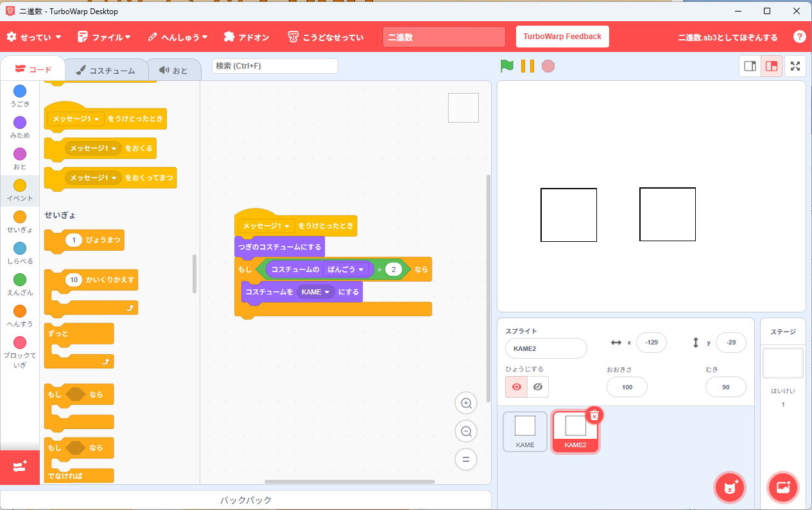Image resolution: width=812 pixels, height=510 pixels.
Task: Switch to small stage layout
Action: point(750,66)
